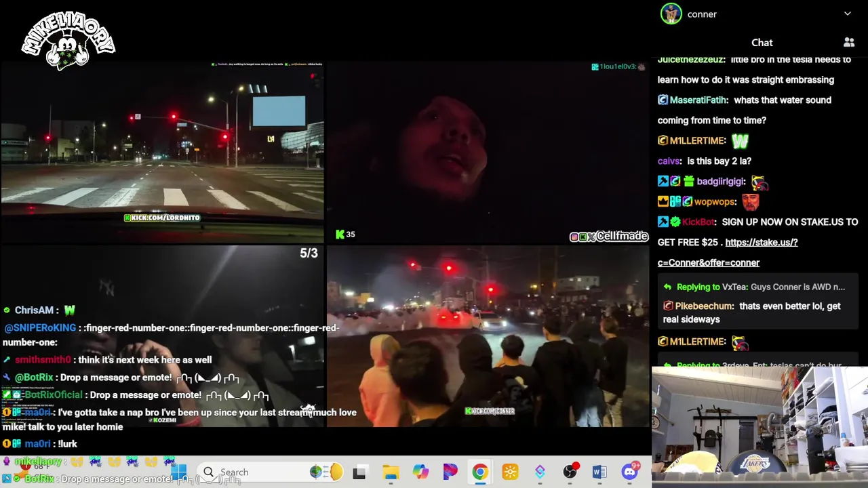Click the Cellfmade name tag
The width and height of the screenshot is (868, 488).
609,236
